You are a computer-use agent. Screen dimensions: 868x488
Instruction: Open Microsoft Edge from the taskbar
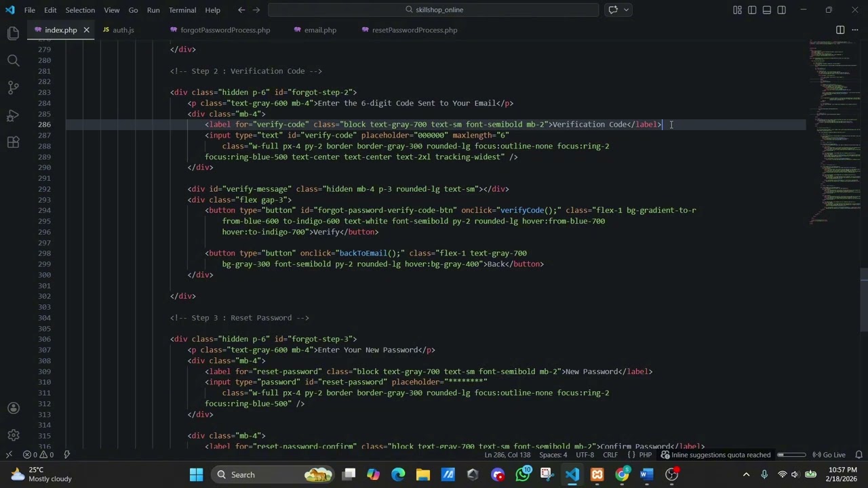(x=398, y=474)
